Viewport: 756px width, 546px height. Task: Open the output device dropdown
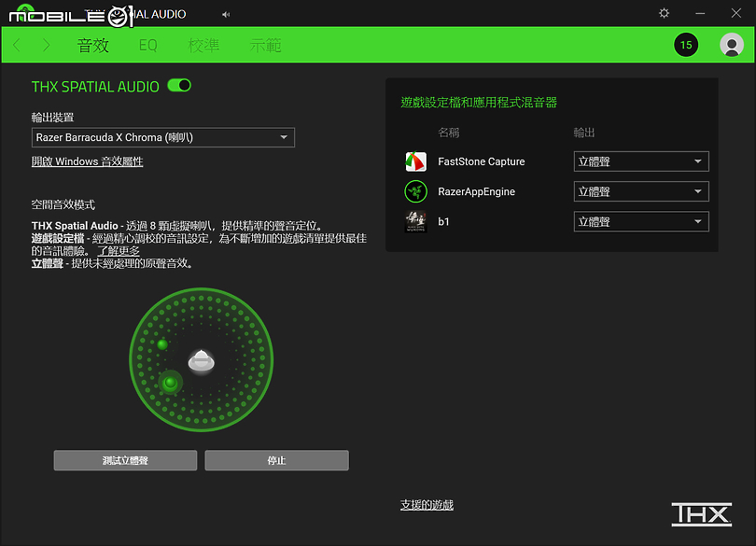point(163,137)
